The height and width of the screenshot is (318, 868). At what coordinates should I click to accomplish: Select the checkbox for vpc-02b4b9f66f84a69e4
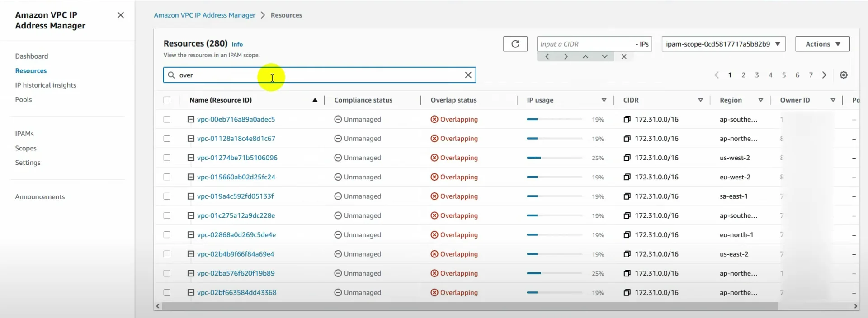coord(167,254)
